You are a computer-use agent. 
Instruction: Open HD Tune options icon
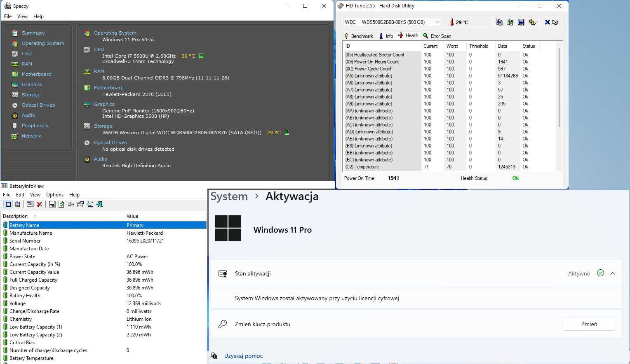click(x=532, y=22)
